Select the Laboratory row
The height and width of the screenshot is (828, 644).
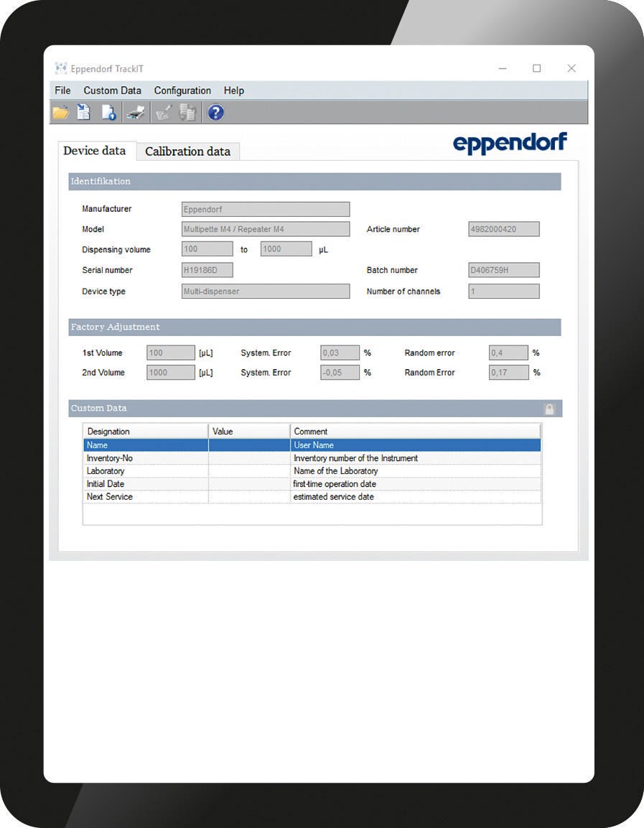click(x=312, y=471)
